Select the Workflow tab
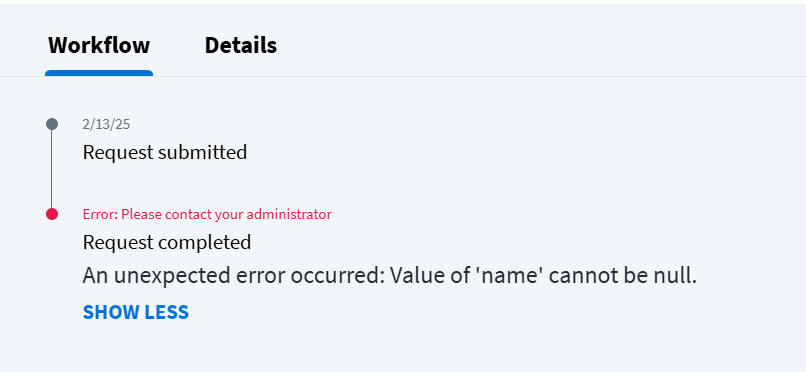The width and height of the screenshot is (806, 372). (99, 45)
